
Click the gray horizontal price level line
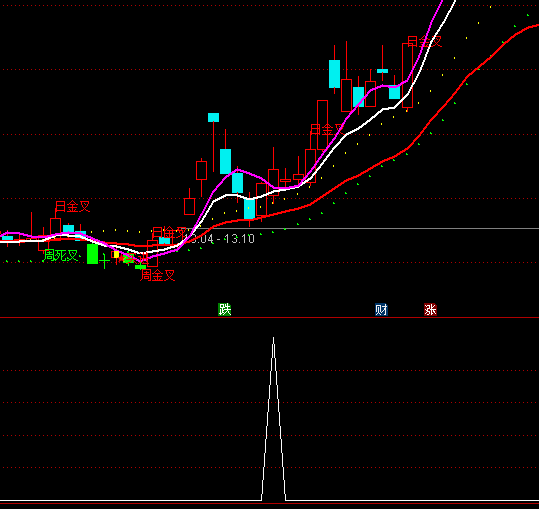click(x=364, y=228)
